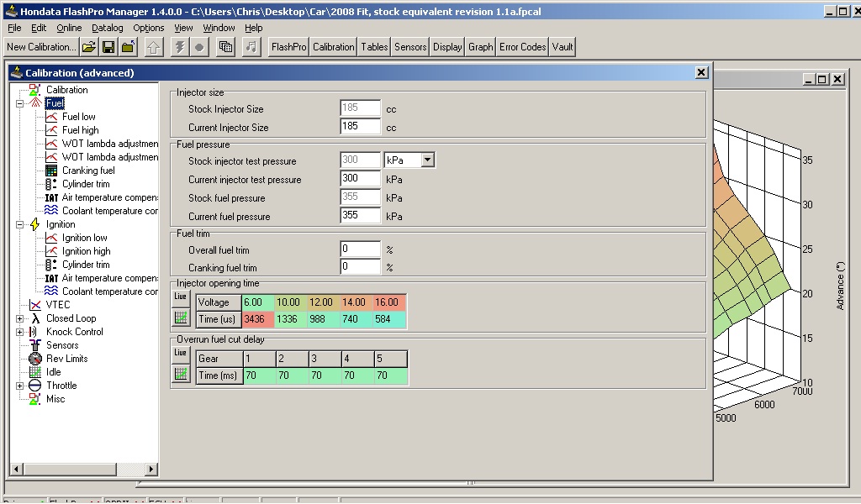This screenshot has width=861, height=504.
Task: Open the File menu
Action: (14, 28)
